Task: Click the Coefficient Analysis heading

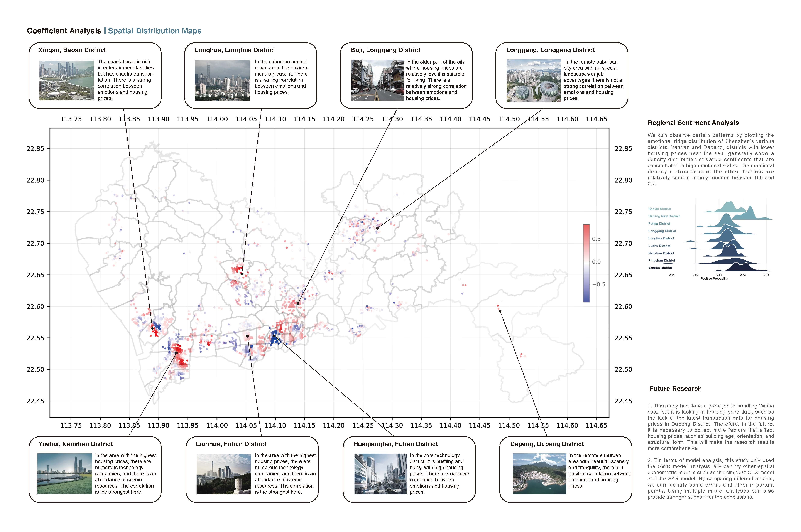Action: coord(64,31)
